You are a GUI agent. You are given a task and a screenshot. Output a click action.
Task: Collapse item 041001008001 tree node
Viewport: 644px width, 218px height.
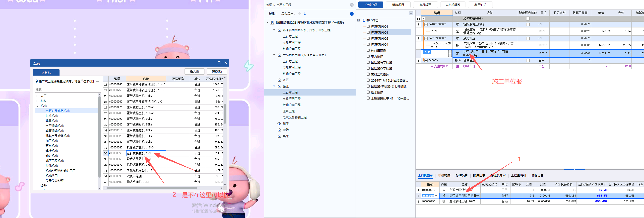[426, 24]
